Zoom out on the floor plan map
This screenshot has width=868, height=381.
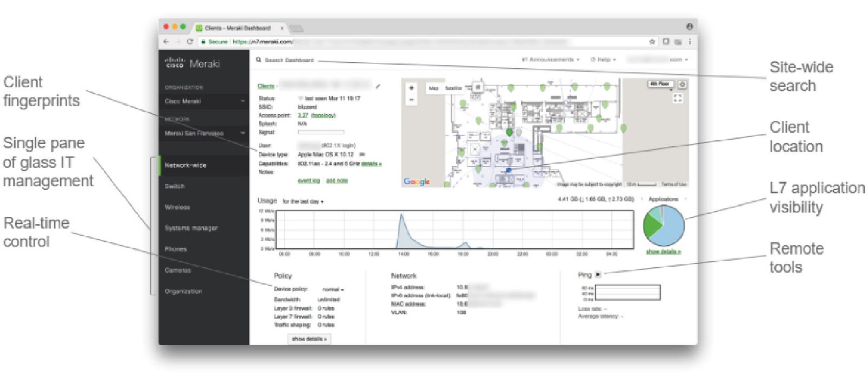point(411,100)
